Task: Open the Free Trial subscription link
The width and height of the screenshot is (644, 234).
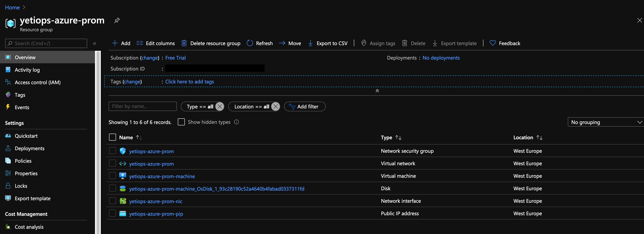Action: click(x=175, y=57)
